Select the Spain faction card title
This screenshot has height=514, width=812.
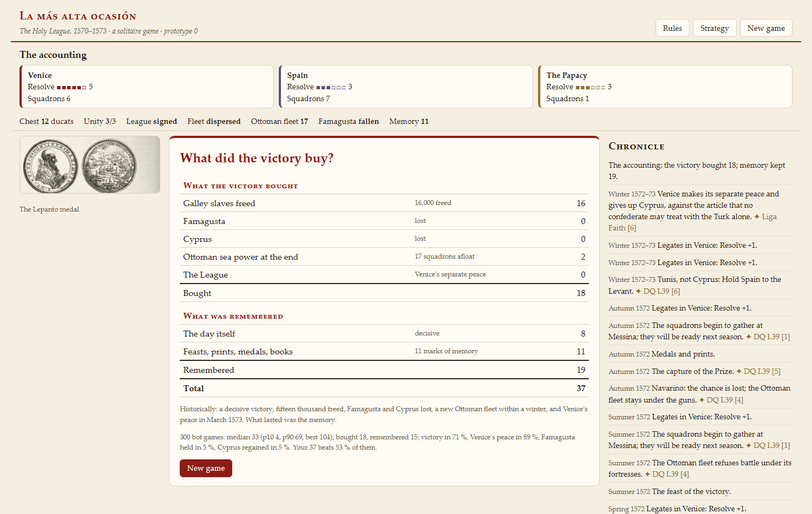tap(297, 75)
